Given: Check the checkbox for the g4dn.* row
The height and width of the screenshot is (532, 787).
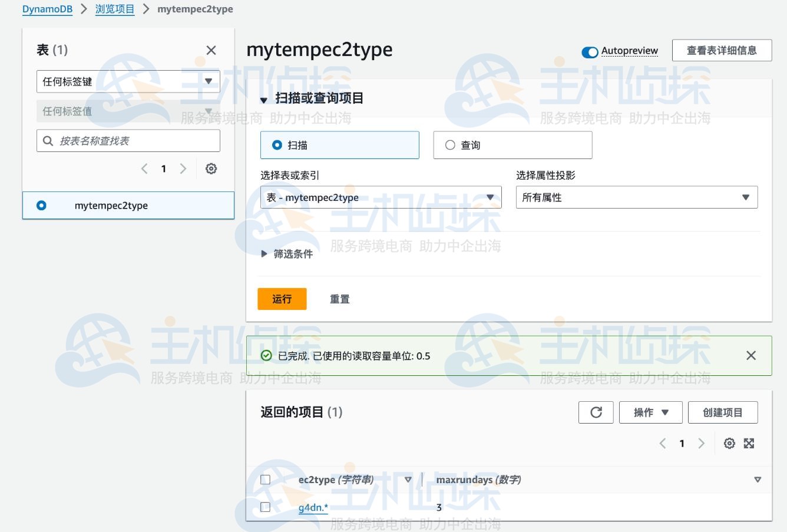Looking at the screenshot, I should click(x=264, y=507).
